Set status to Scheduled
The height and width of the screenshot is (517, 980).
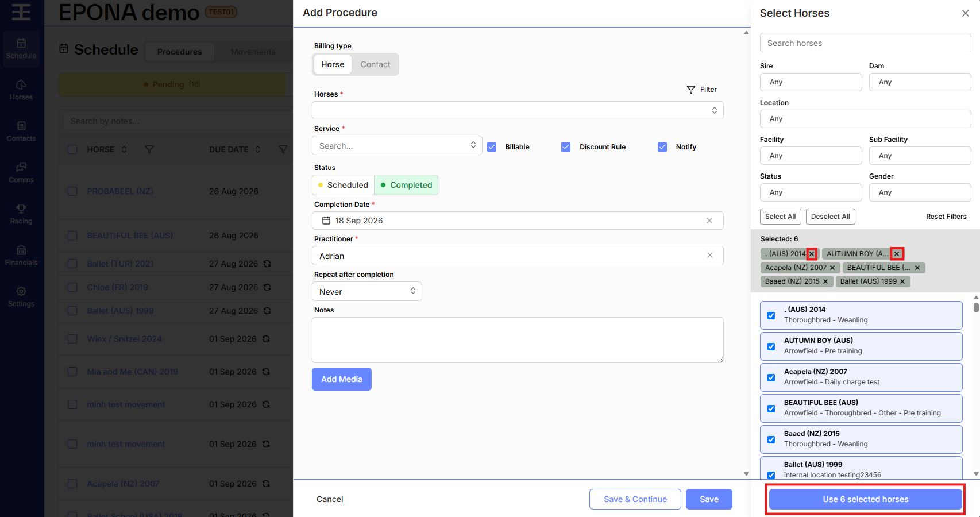tap(343, 185)
